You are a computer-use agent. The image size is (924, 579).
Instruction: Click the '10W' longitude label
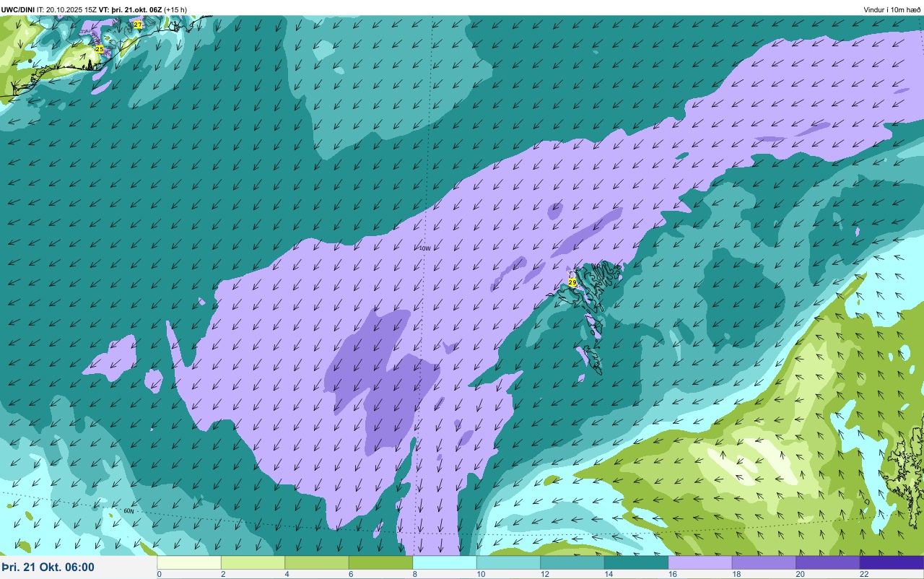click(x=424, y=248)
